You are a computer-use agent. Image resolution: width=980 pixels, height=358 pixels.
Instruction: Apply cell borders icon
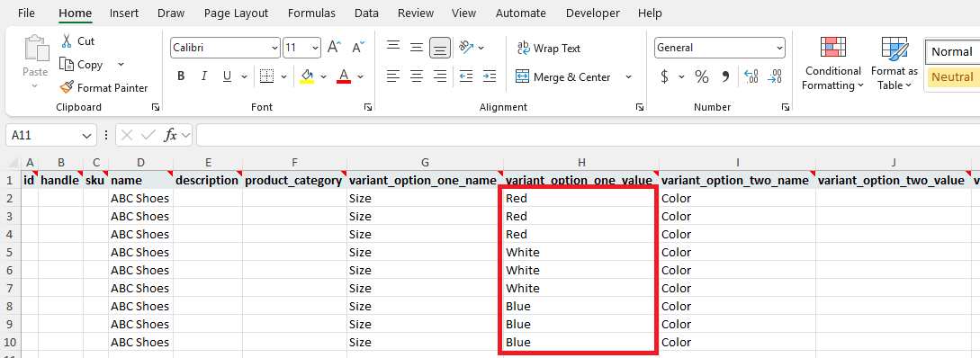267,76
